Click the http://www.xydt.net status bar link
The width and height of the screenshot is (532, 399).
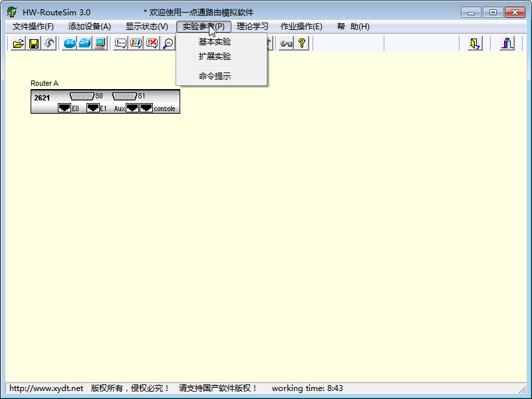coord(46,388)
